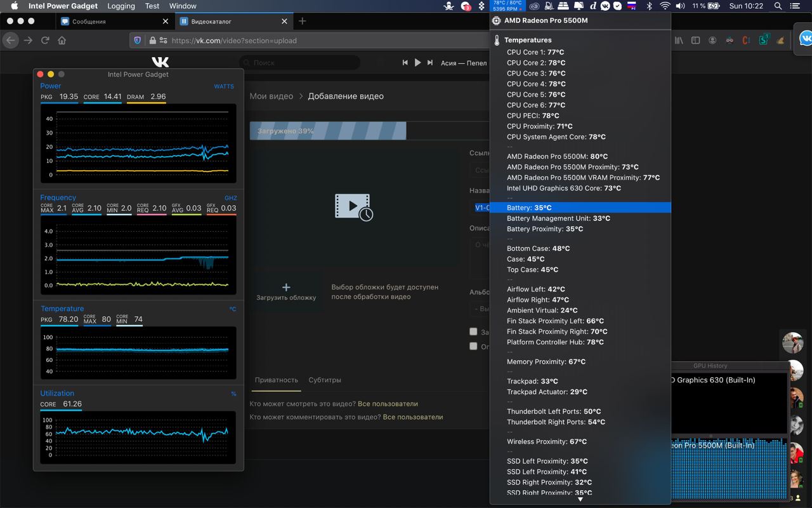Open the tracking protection shield icon

138,40
